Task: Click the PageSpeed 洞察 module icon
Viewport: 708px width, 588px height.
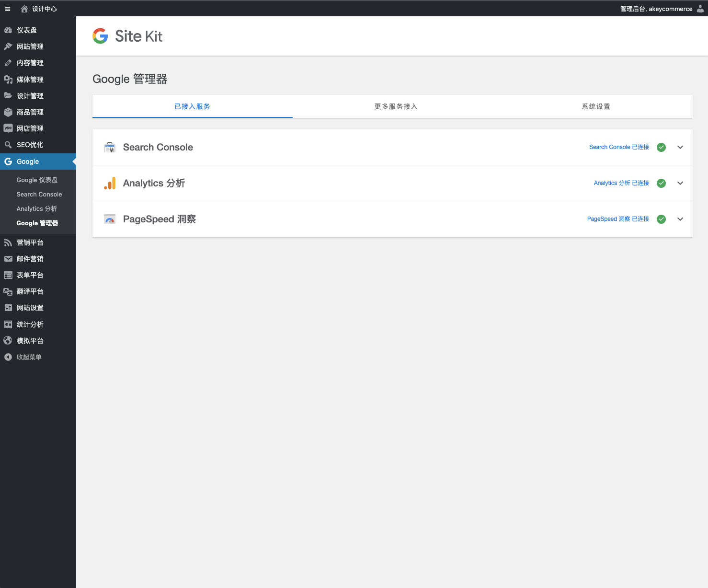Action: [x=110, y=219]
